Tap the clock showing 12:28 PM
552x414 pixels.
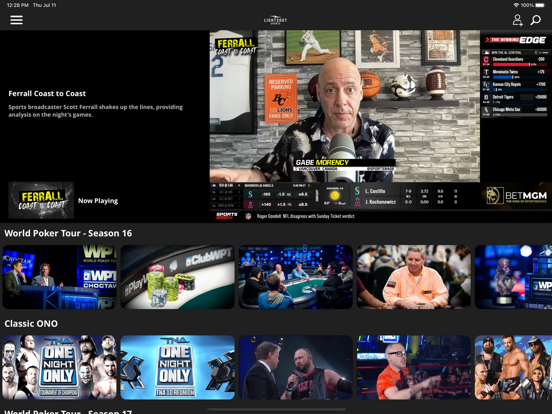pyautogui.click(x=18, y=5)
